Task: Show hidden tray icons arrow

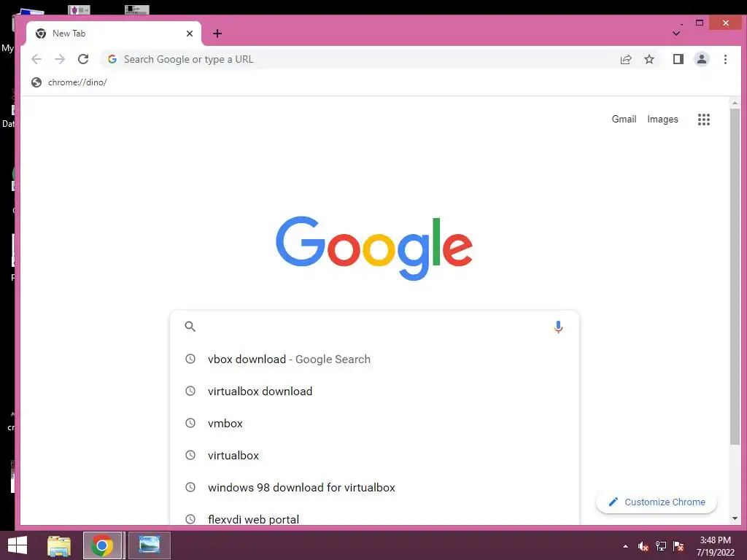Action: click(625, 546)
